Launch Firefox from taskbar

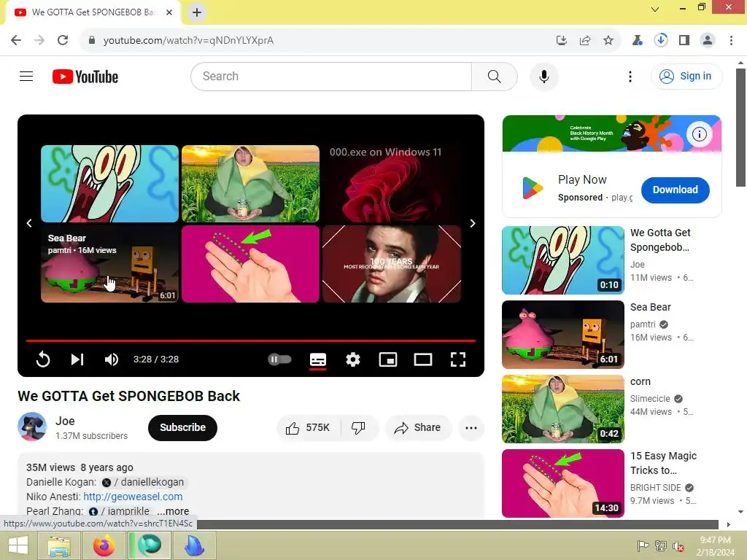[x=104, y=545]
